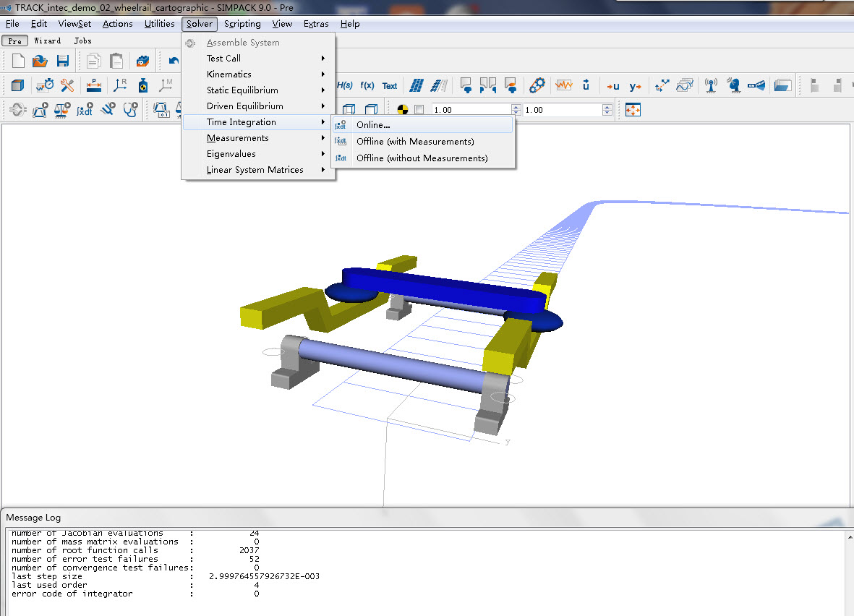This screenshot has height=616, width=854.
Task: Run measurements with the stethoscope icon
Action: pos(130,110)
